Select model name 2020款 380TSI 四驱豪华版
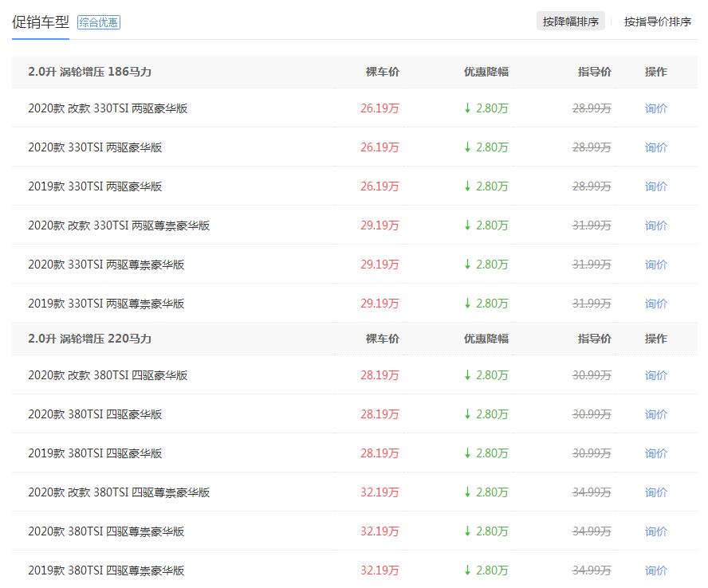 coord(95,414)
